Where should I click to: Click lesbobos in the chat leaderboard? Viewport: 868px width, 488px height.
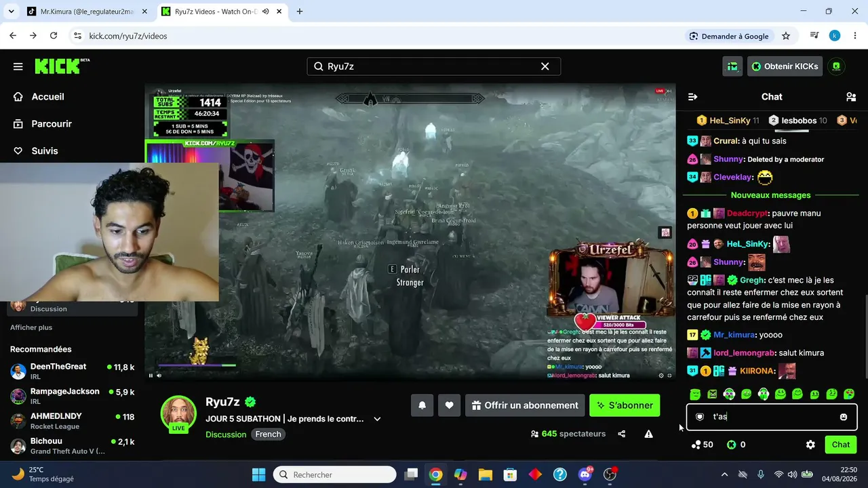(799, 121)
